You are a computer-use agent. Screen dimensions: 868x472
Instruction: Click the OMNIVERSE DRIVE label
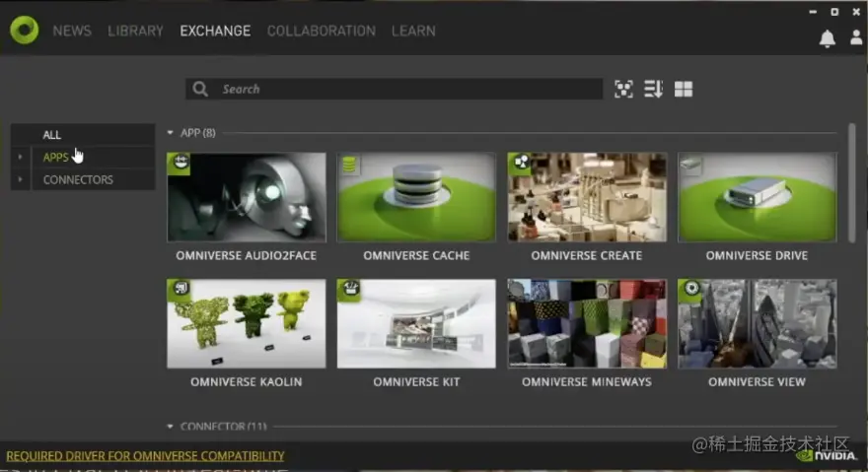point(757,255)
